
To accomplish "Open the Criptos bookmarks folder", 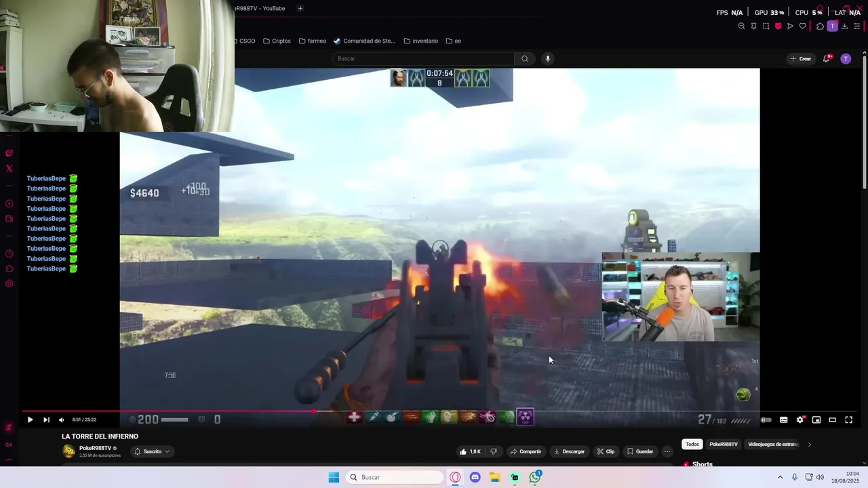I will pos(277,41).
